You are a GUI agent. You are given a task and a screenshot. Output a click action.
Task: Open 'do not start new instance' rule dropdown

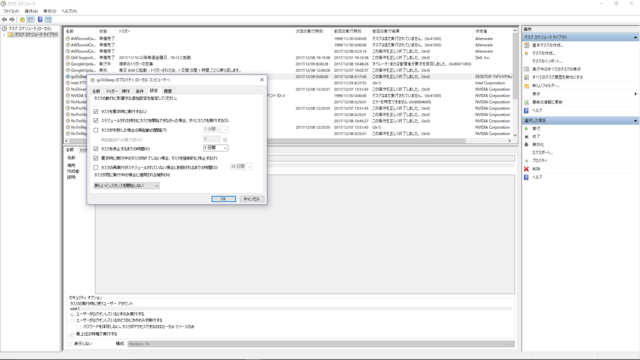126,186
